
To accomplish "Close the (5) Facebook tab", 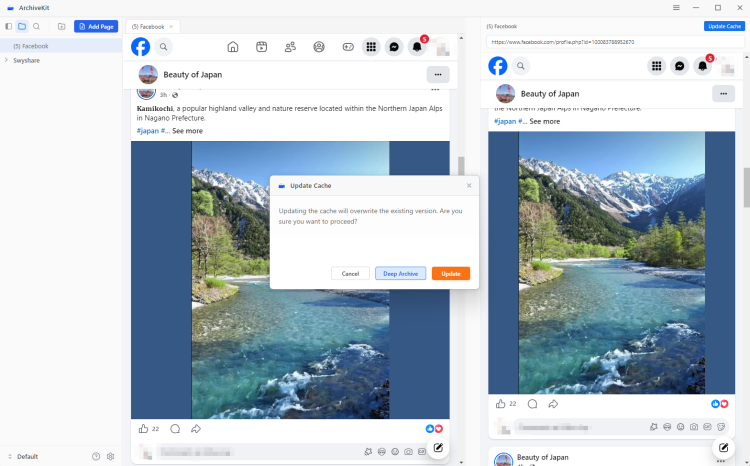I will [171, 26].
